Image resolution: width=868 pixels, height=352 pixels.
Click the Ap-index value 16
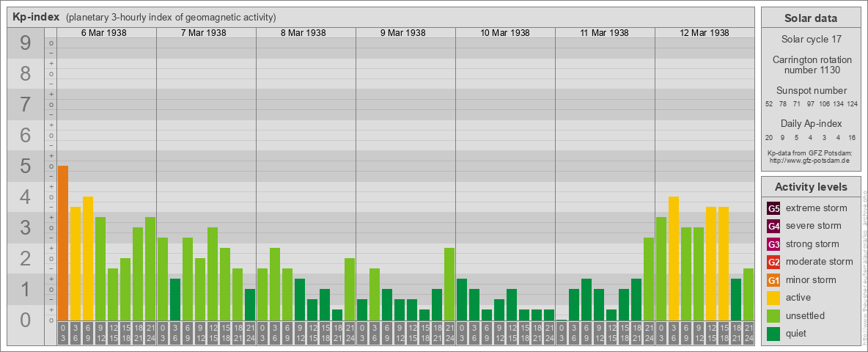pyautogui.click(x=852, y=138)
